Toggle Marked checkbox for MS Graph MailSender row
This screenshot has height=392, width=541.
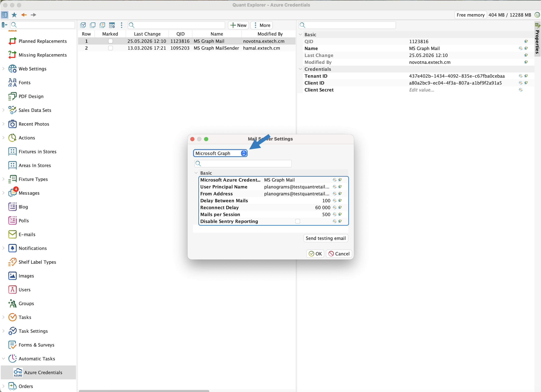pos(110,48)
